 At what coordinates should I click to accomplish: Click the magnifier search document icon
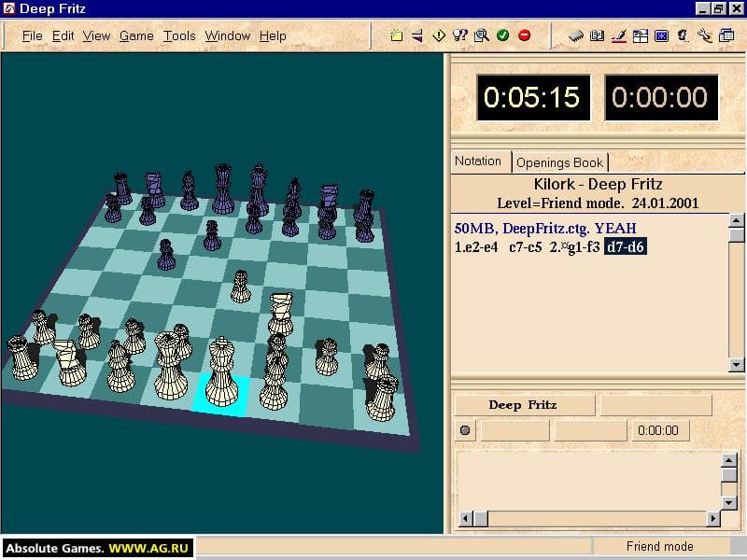[482, 35]
